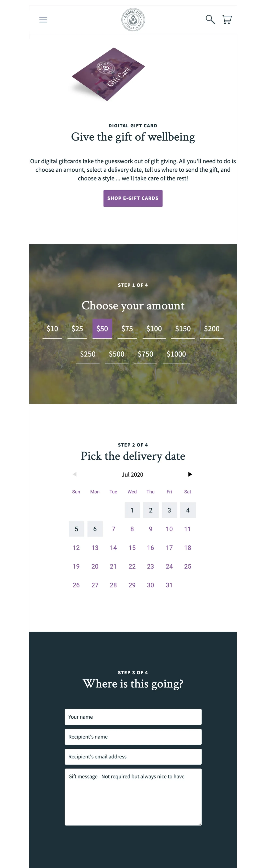Viewport: 265px width, 868px height.
Task: Click into the Gift message textarea
Action: pyautogui.click(x=133, y=797)
